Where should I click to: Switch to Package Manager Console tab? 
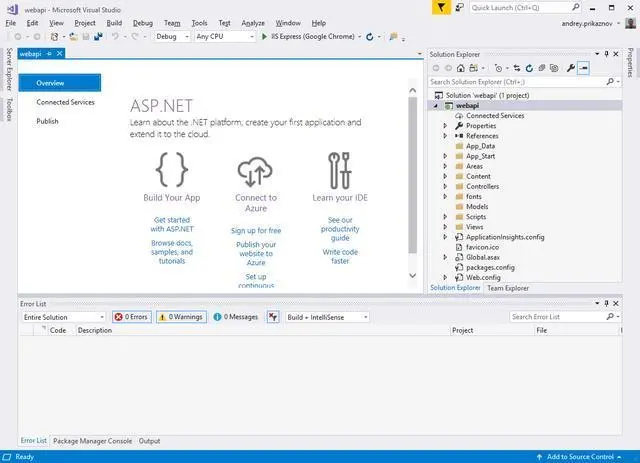(x=92, y=441)
